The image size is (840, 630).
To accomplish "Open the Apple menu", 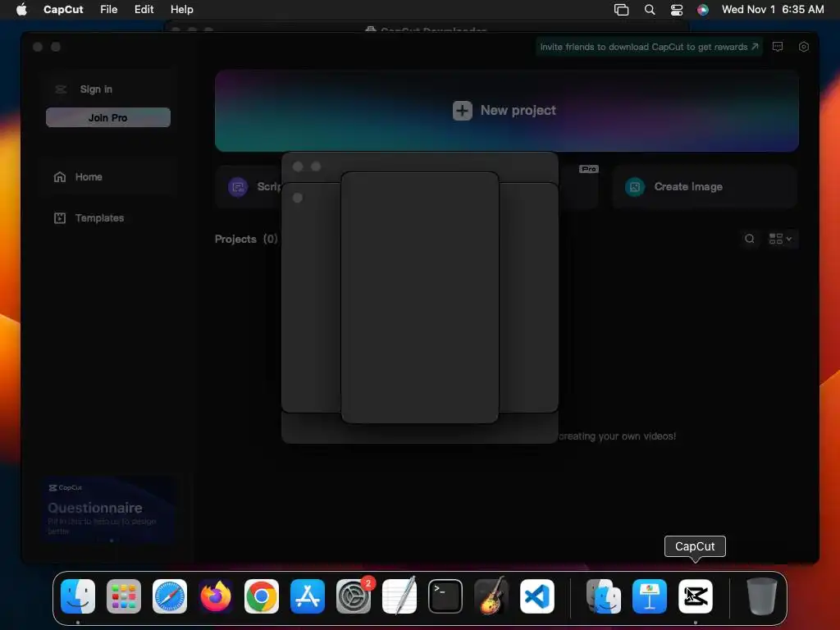I will (x=22, y=9).
